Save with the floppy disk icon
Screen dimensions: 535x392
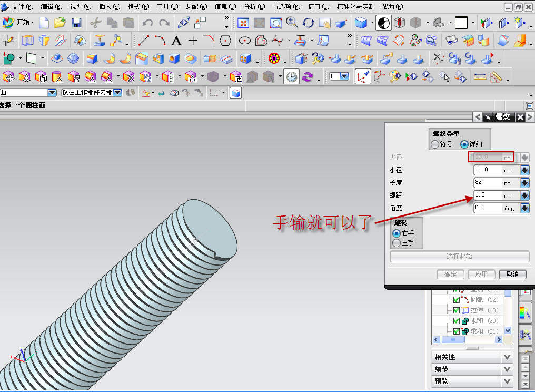76,23
